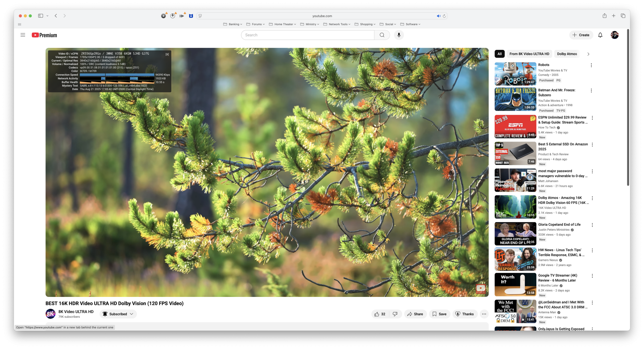Click the Share button
Viewport: 644px width, 349px height.
pyautogui.click(x=415, y=314)
